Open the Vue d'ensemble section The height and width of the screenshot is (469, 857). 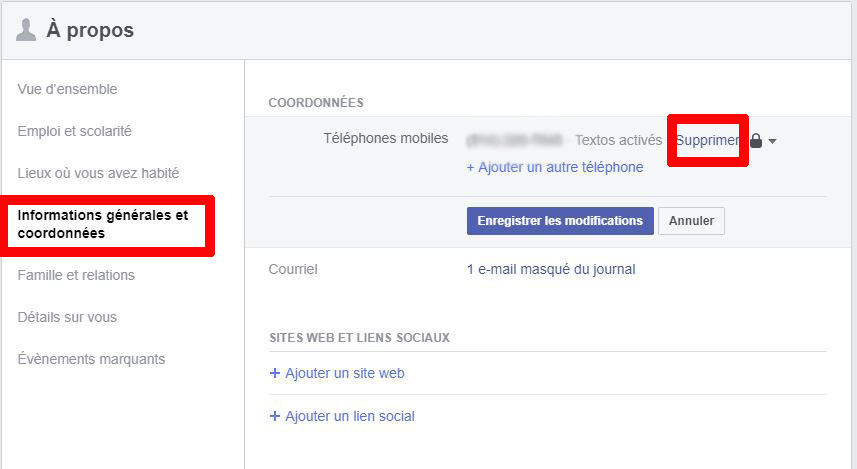pyautogui.click(x=67, y=89)
